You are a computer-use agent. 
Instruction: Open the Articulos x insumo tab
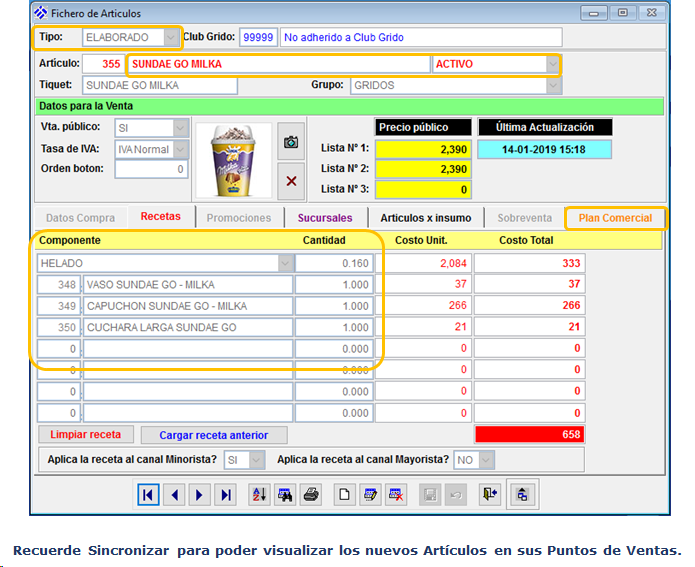pyautogui.click(x=426, y=218)
